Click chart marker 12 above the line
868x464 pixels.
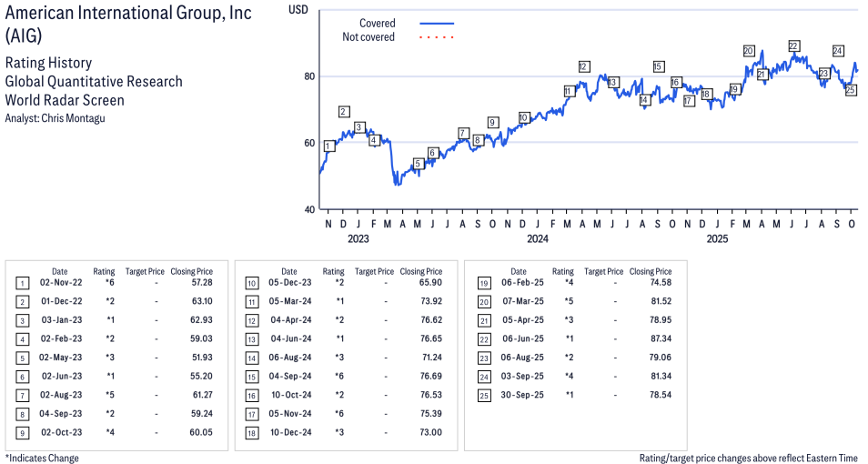tap(583, 66)
